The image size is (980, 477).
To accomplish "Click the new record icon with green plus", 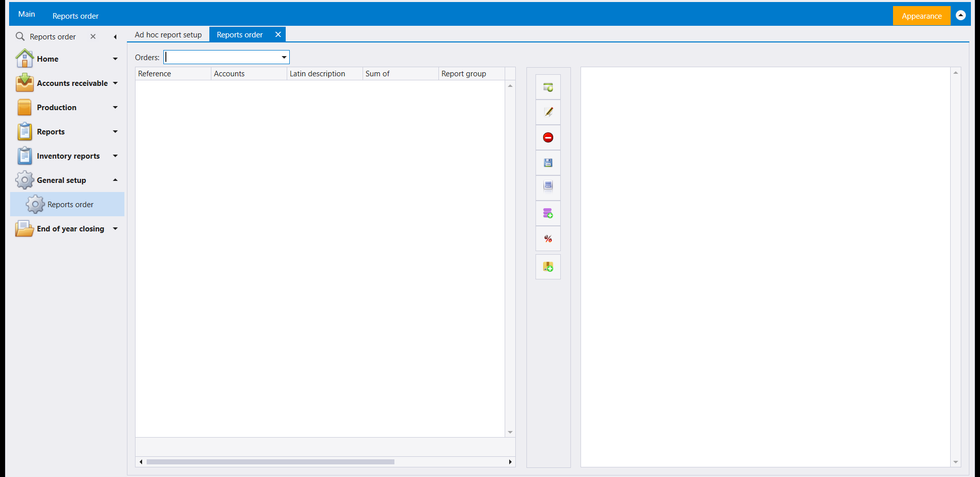I will coord(548,87).
